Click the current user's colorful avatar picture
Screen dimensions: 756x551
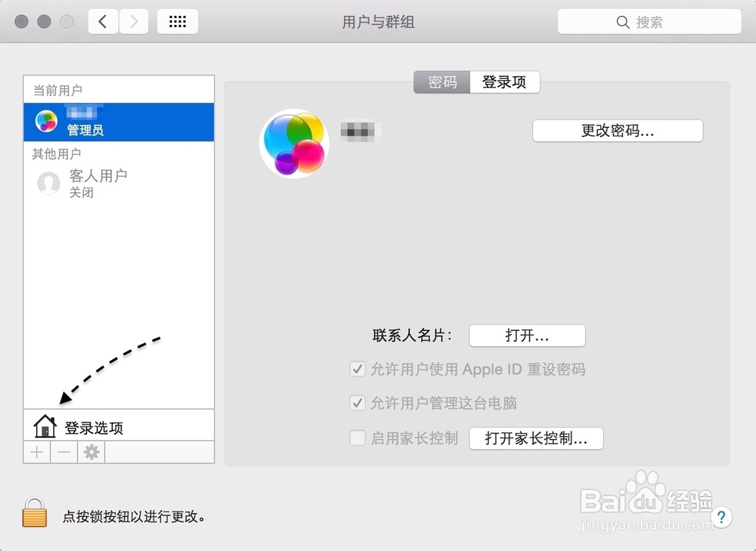(x=293, y=142)
